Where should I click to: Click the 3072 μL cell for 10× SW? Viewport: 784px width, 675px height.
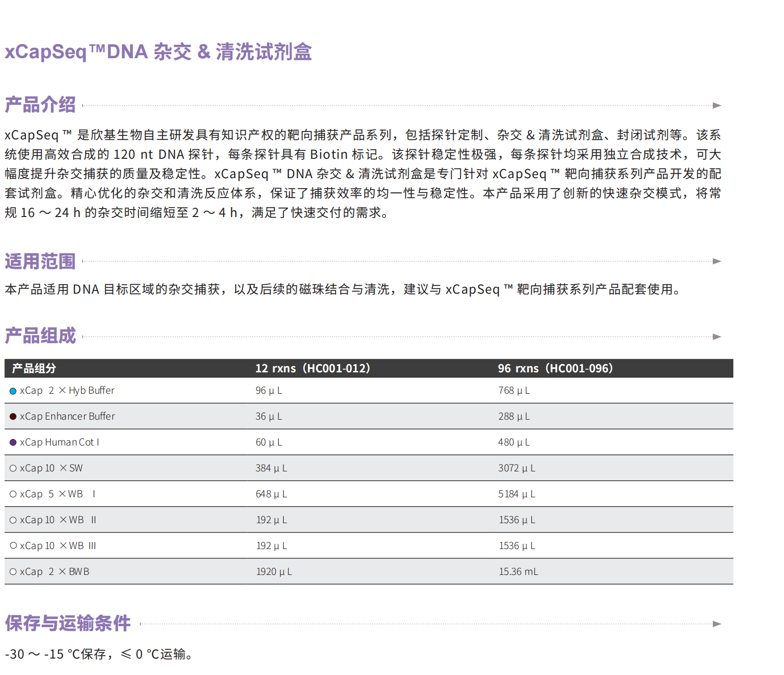coord(517,468)
